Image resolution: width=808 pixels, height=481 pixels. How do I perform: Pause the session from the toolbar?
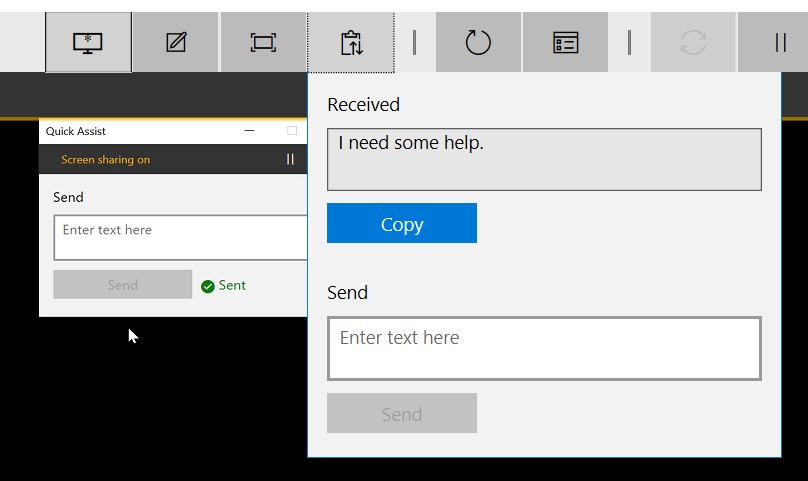(x=780, y=42)
